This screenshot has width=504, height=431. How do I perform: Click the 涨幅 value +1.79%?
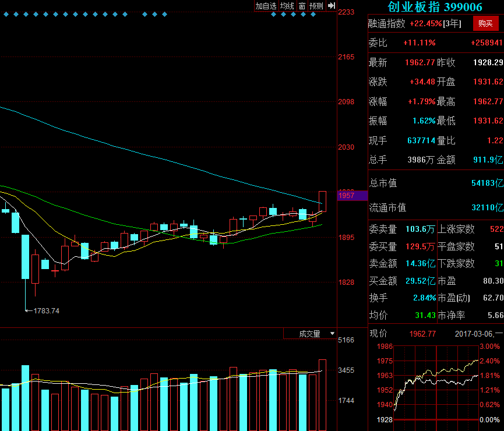[421, 101]
